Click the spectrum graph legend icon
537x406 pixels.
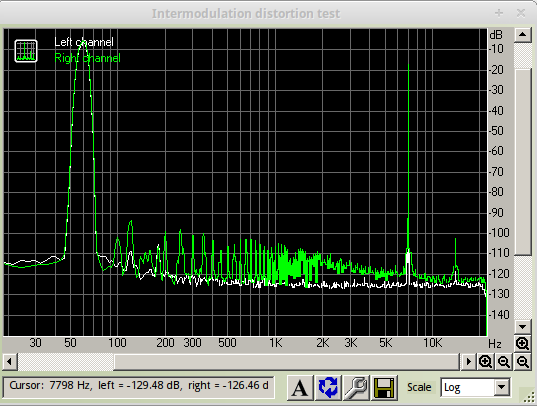[26, 51]
